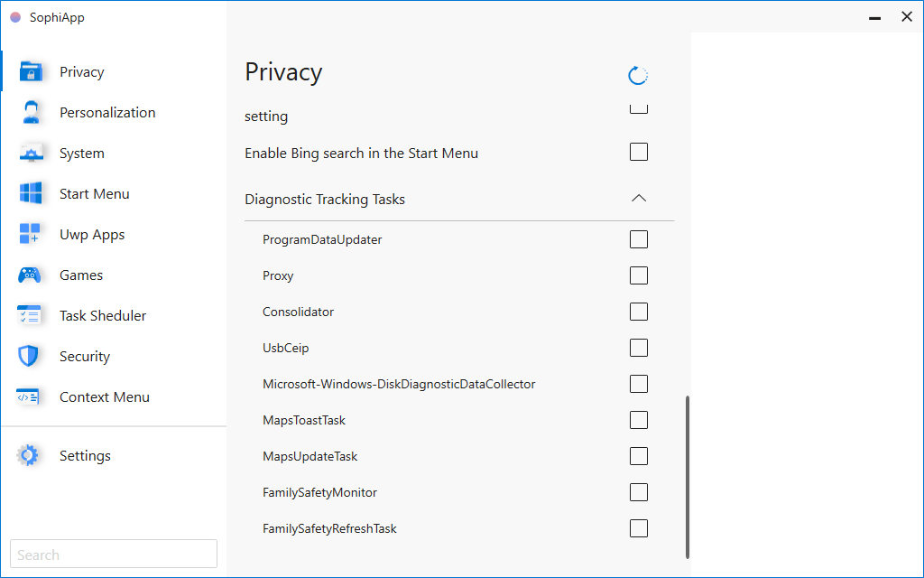Open Security via the shield icon

click(x=28, y=356)
